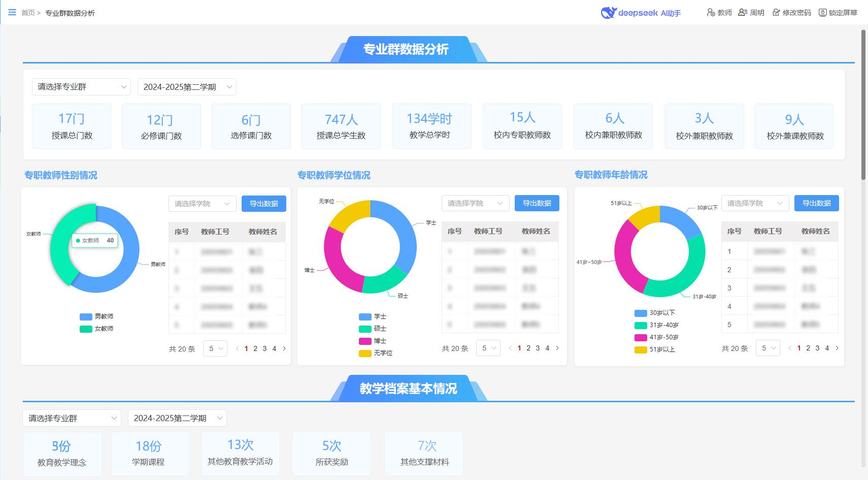
Task: Open 请选择学院 dropdown in degree panel
Action: [476, 203]
